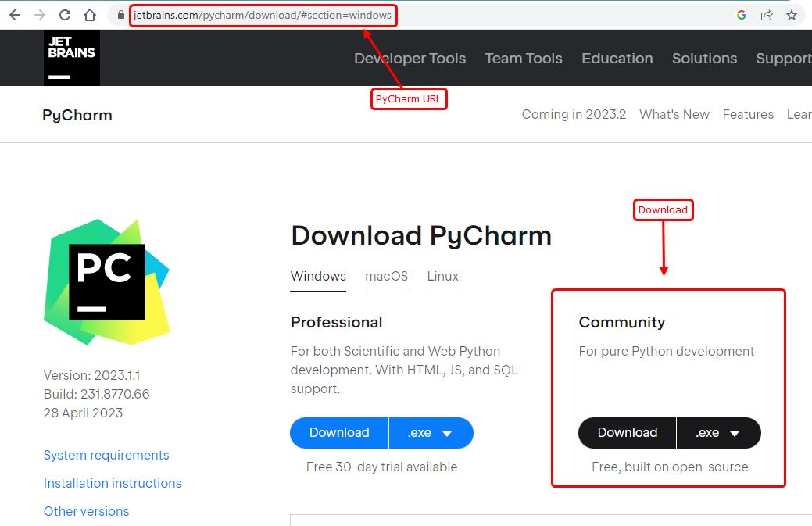Reload the page with refresh icon

point(65,15)
